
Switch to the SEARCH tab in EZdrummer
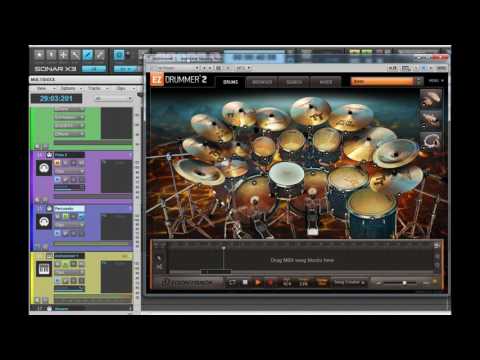[294, 82]
